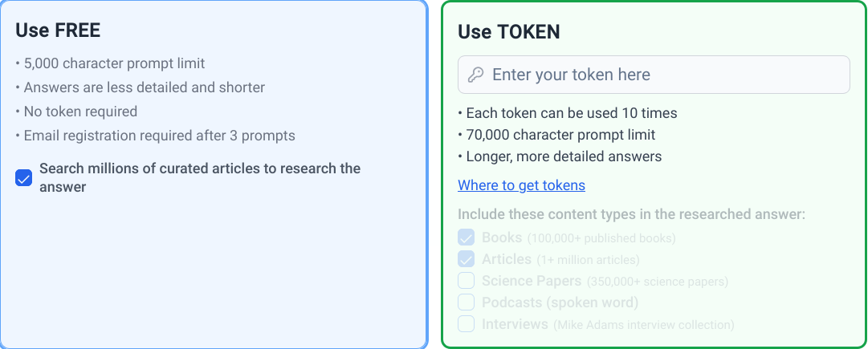Click the key icon in token field
The height and width of the screenshot is (349, 868).
476,75
